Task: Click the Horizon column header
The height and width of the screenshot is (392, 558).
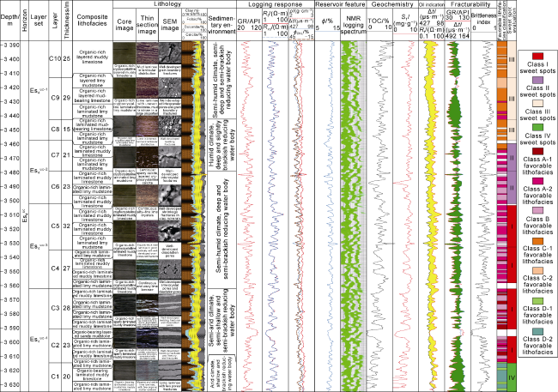Action: [24, 20]
